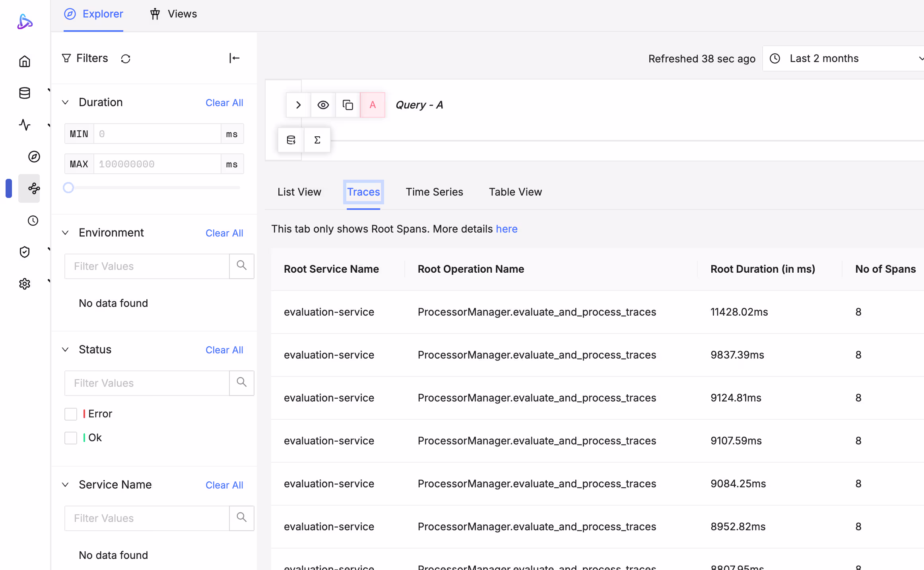Select the sigma aggregate icon
The height and width of the screenshot is (570, 924).
click(317, 140)
